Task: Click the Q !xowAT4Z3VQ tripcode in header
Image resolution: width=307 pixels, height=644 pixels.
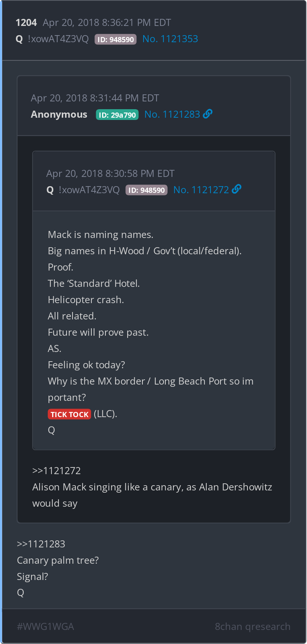Action: [x=52, y=39]
